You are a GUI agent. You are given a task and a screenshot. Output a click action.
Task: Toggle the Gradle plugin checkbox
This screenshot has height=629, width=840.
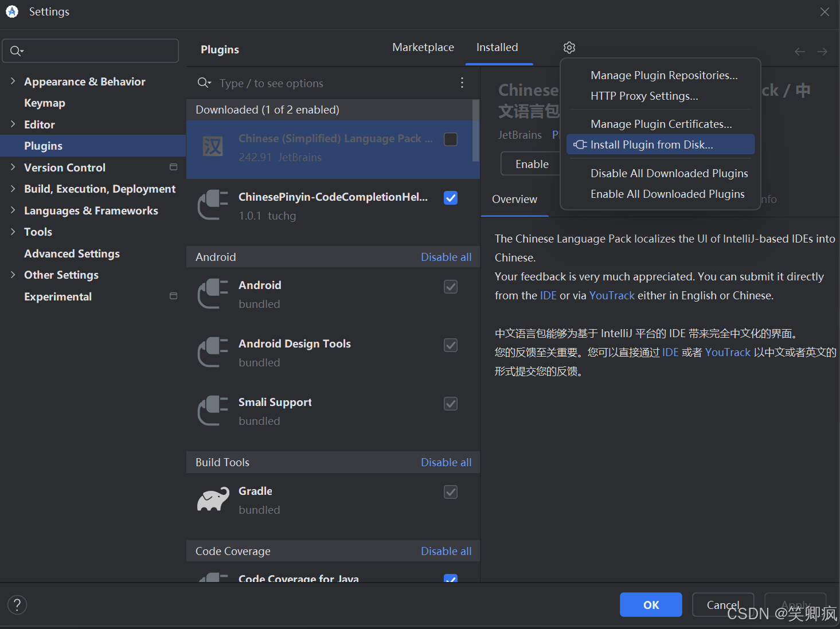(x=451, y=492)
